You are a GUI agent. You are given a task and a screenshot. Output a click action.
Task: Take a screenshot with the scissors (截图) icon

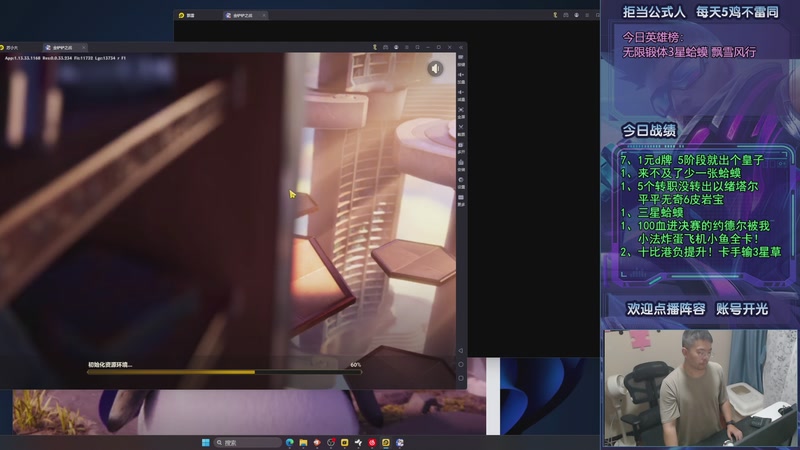tap(461, 130)
